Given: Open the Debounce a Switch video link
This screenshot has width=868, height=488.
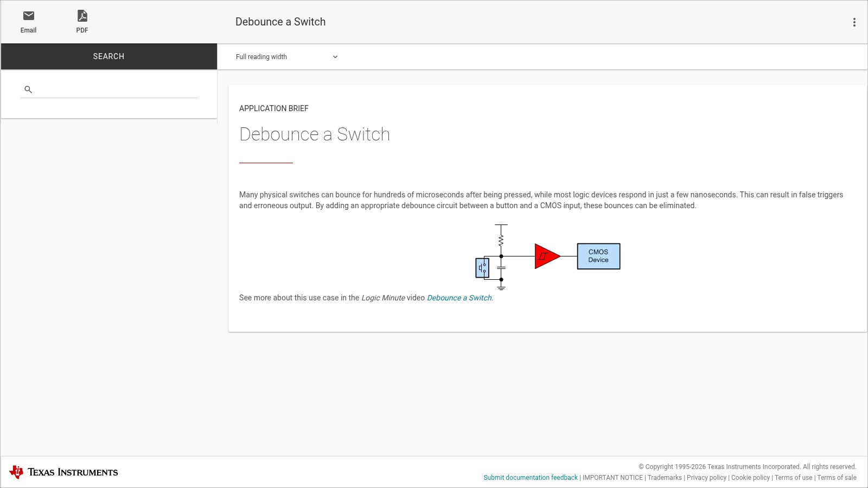Looking at the screenshot, I should [459, 298].
